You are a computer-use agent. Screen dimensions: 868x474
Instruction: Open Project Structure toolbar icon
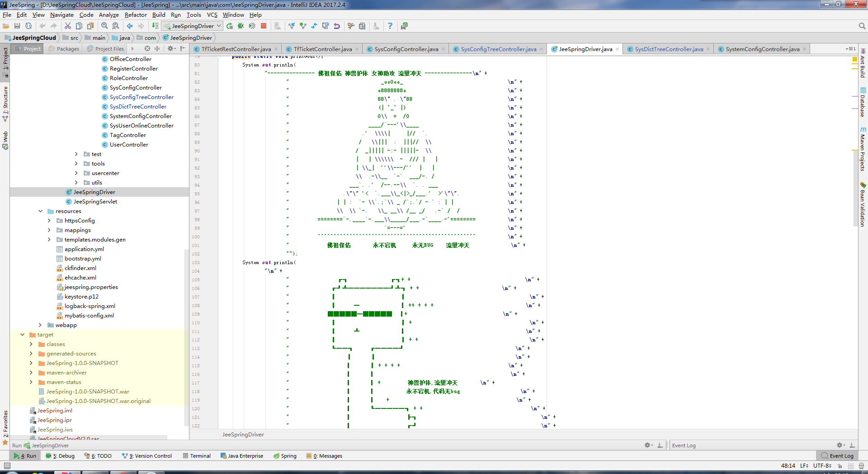[x=362, y=26]
